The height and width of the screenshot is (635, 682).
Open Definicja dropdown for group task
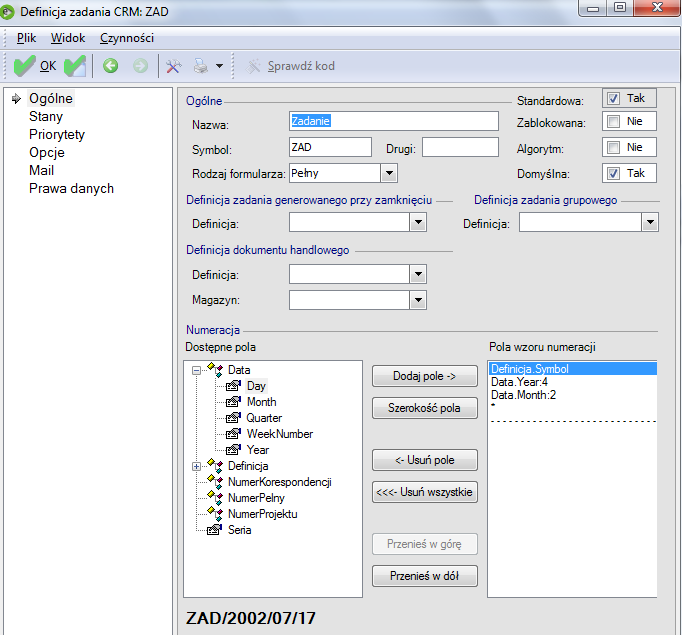[x=650, y=222]
